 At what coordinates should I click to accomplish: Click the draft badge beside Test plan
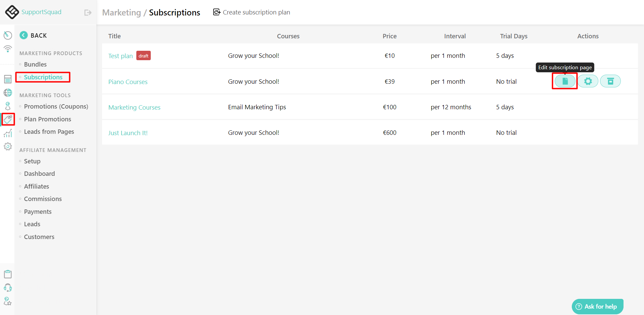(x=143, y=55)
